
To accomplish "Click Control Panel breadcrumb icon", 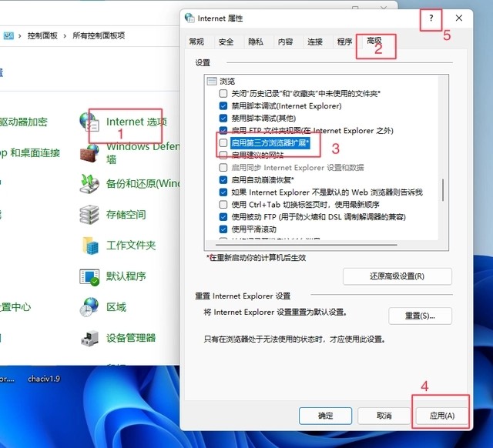I will click(8, 35).
